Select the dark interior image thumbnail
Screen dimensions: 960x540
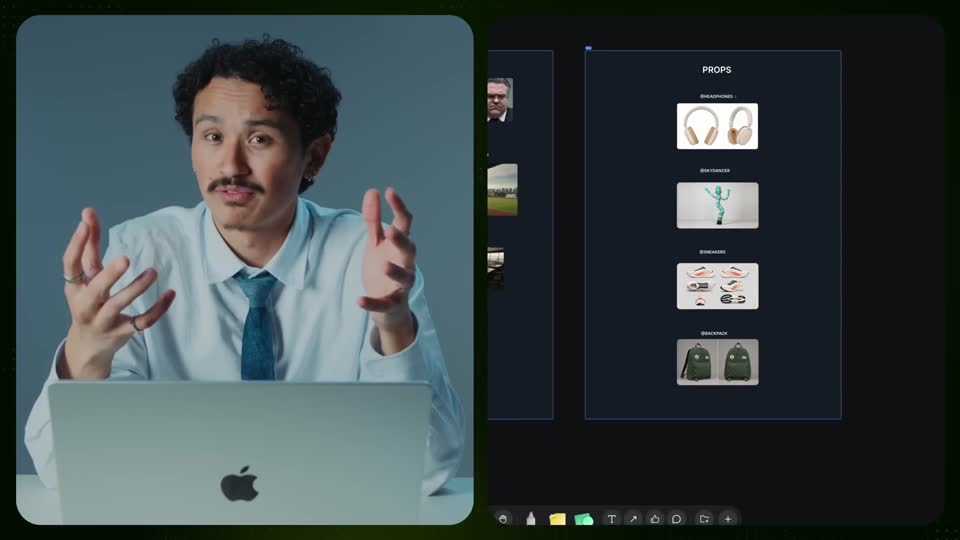click(496, 268)
